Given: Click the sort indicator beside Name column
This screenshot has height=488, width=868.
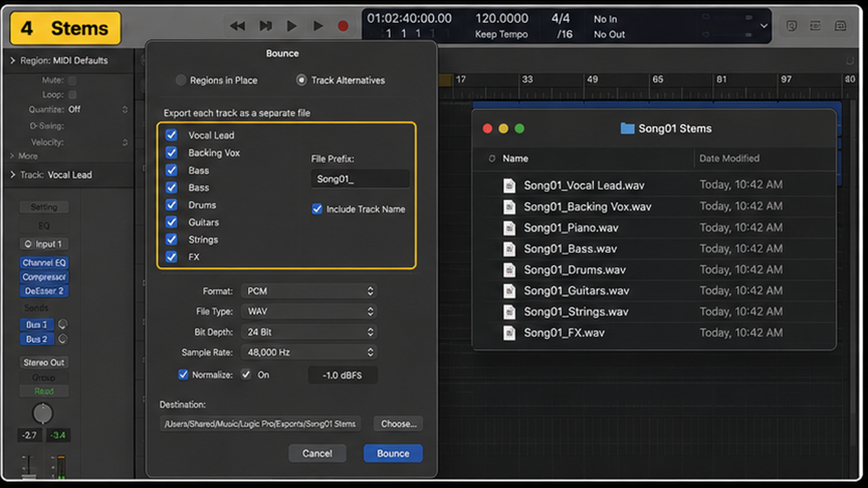Looking at the screenshot, I should (x=492, y=159).
